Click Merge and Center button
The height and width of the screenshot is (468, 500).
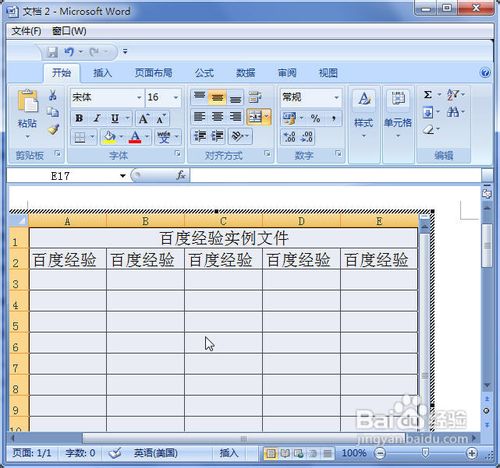click(255, 117)
